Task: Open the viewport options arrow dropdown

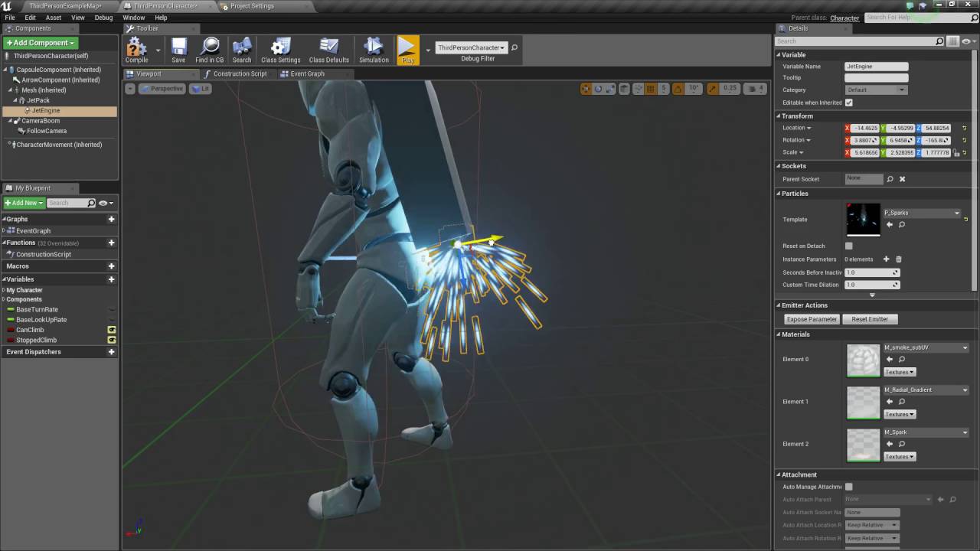Action: (130, 89)
